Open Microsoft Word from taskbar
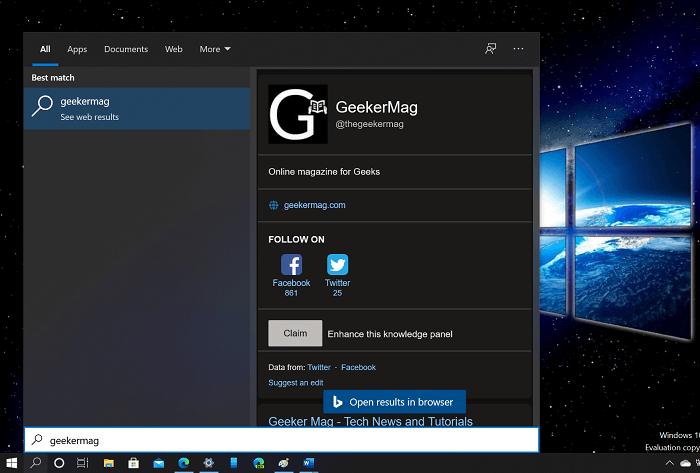Image resolution: width=700 pixels, height=473 pixels. coord(308,463)
